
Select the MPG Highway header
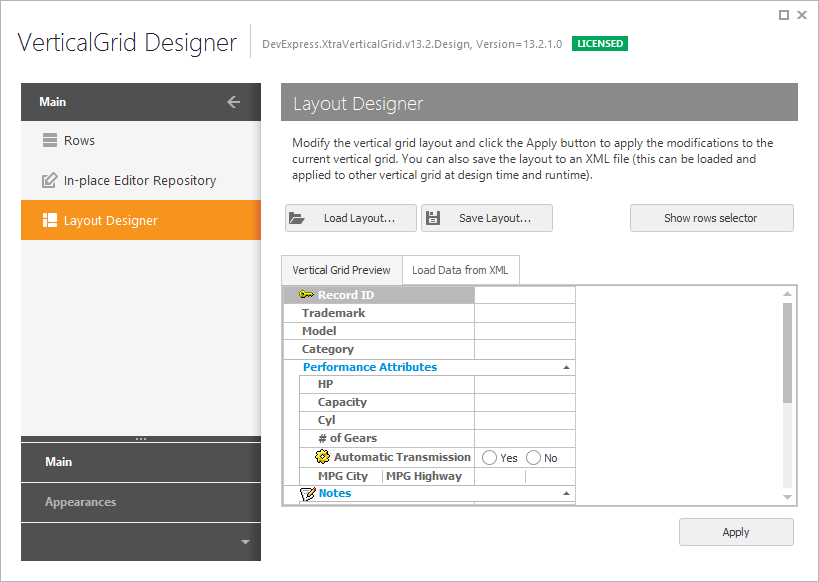[428, 476]
